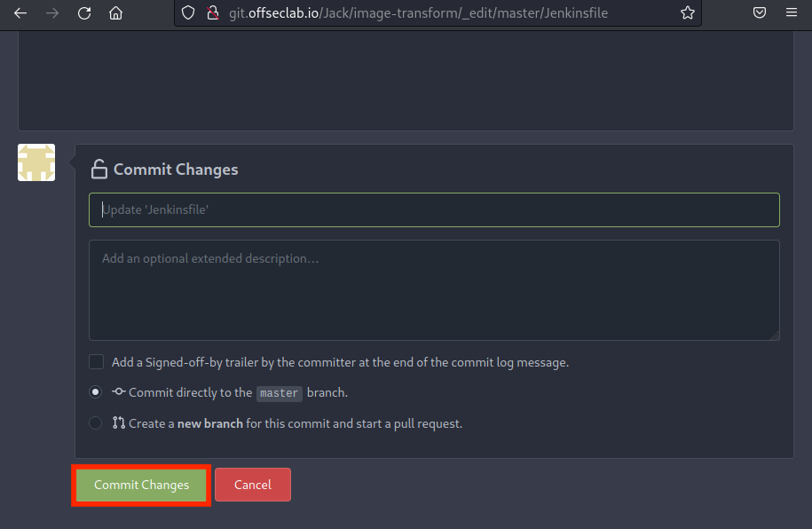Click the unlock icon beside Commit Changes heading
812x529 pixels.
point(99,170)
